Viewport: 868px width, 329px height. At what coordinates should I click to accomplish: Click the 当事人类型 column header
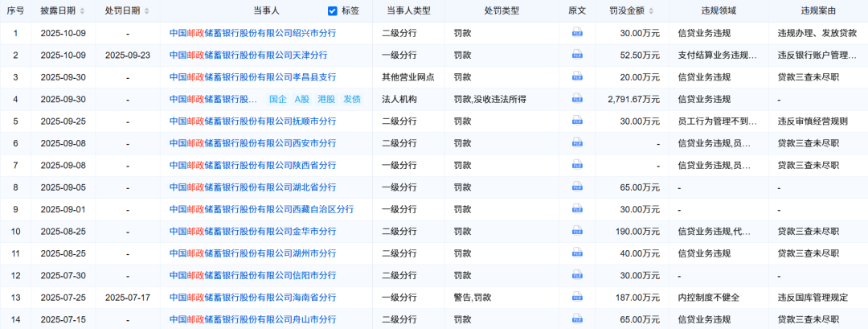(x=408, y=11)
